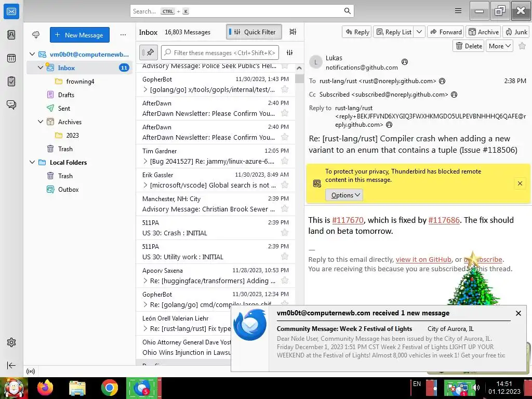Star the US 30: Utility work message
This screenshot has height=399, width=532.
coord(285,257)
